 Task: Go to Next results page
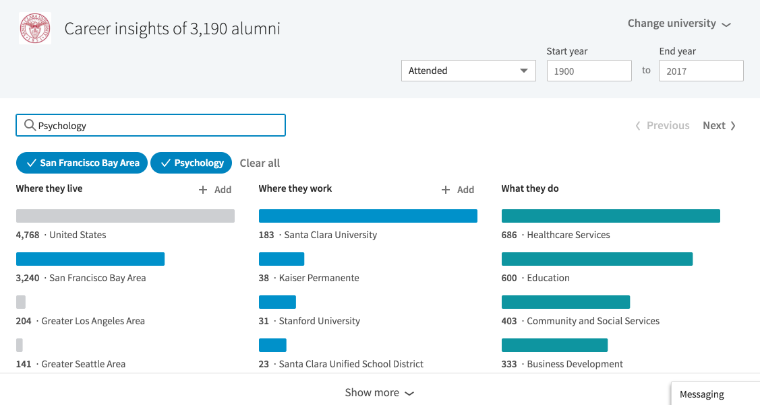click(718, 125)
